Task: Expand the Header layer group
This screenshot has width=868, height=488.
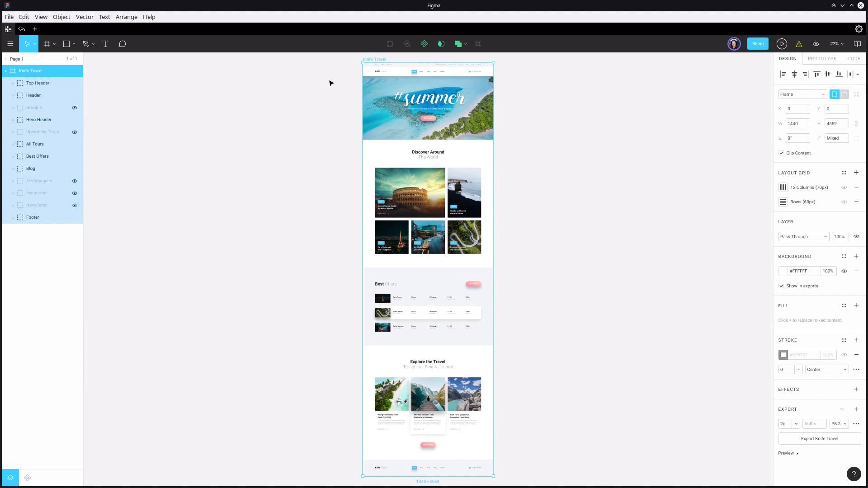Action: (13, 95)
